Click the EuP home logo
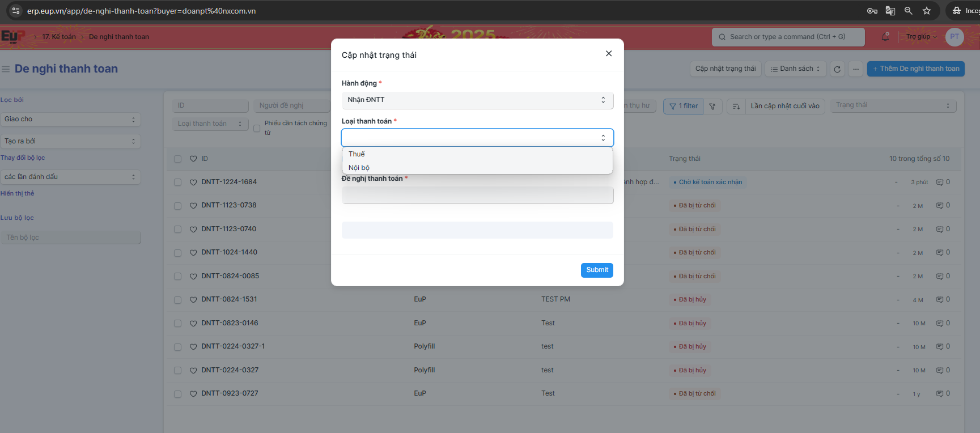 pyautogui.click(x=11, y=37)
